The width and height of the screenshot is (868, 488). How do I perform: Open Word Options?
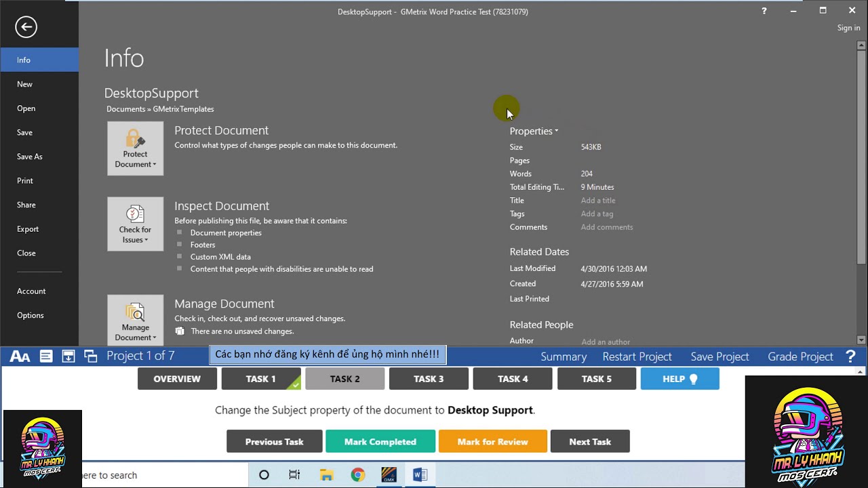[x=39, y=315]
